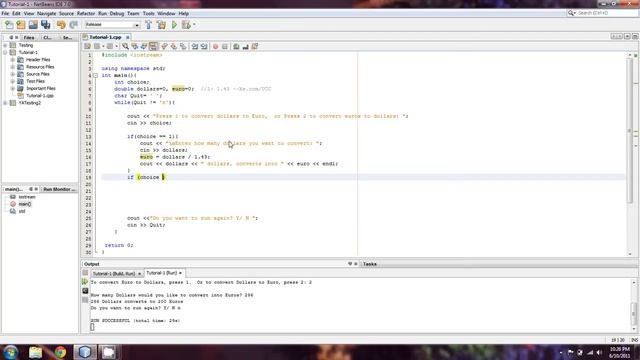Image resolution: width=640 pixels, height=360 pixels.
Task: Expand the YATesting2 project node
Action: click(5, 103)
